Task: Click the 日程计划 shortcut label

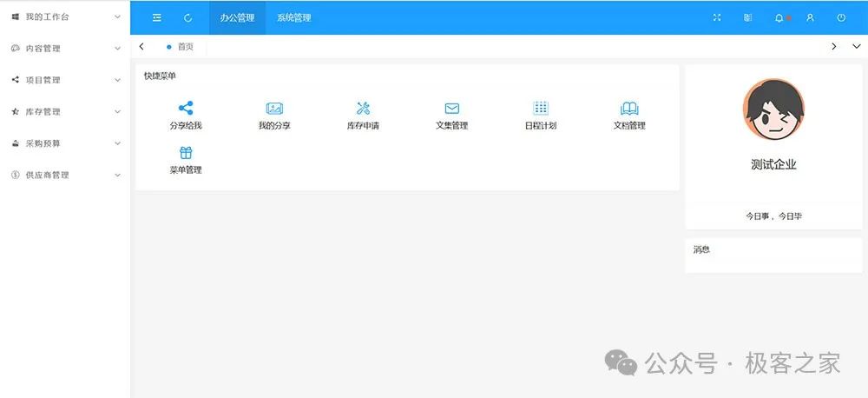Action: tap(541, 126)
